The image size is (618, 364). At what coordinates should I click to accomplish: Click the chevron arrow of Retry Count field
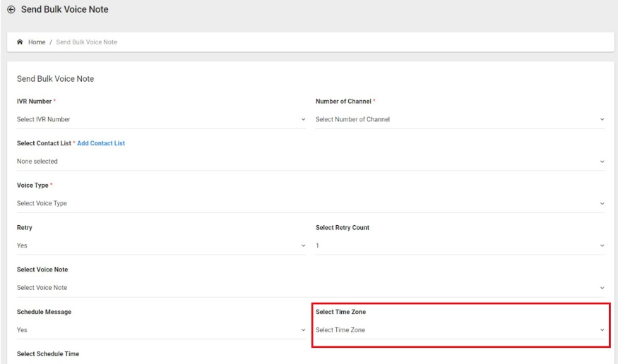(602, 245)
